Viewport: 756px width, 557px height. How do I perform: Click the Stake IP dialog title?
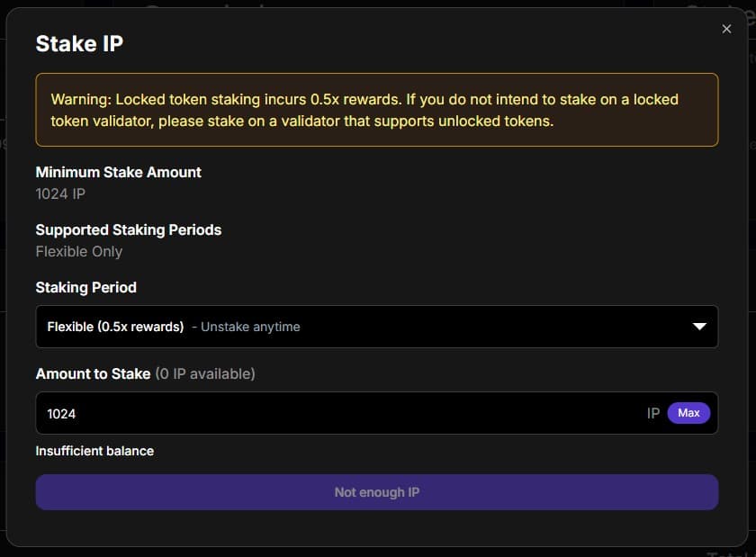click(79, 43)
